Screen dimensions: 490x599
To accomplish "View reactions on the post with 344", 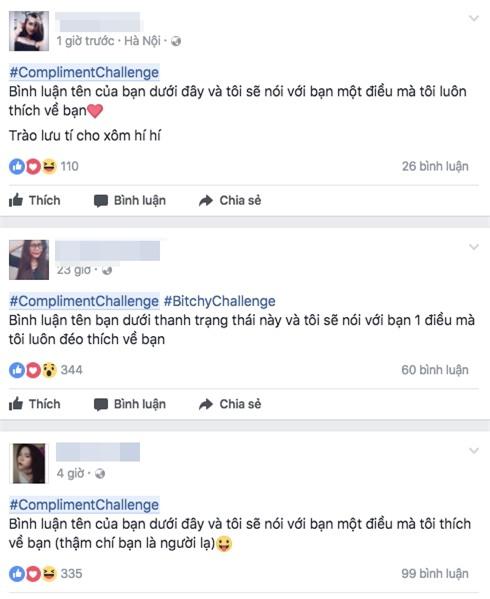I will tap(46, 370).
